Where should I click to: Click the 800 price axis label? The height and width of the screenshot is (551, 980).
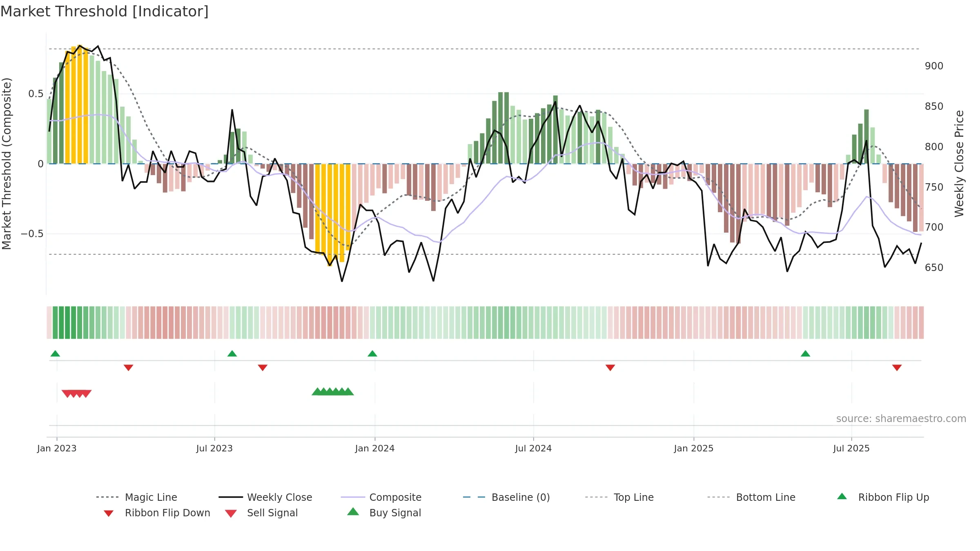coord(934,147)
